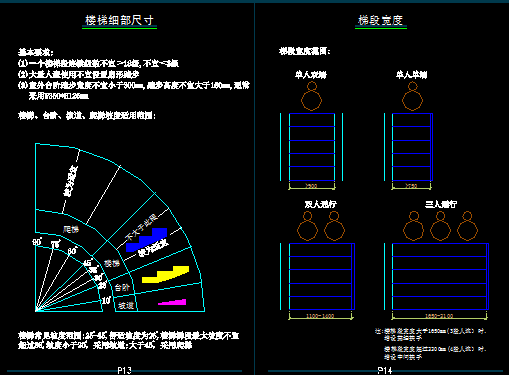509x375 pixels.
Task: Select the person outline above the top-left stair
Action: [312, 96]
